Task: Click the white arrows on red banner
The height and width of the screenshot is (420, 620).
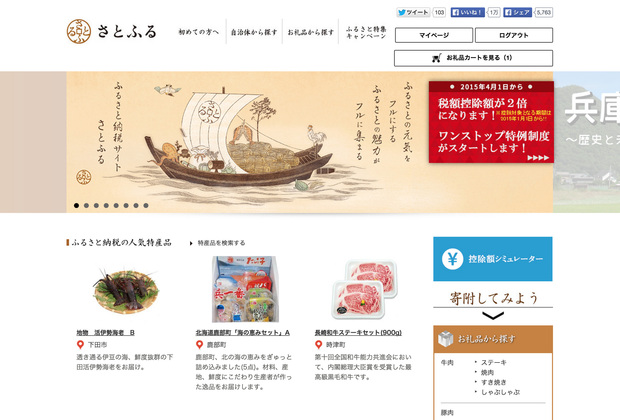Action: pyautogui.click(x=538, y=157)
